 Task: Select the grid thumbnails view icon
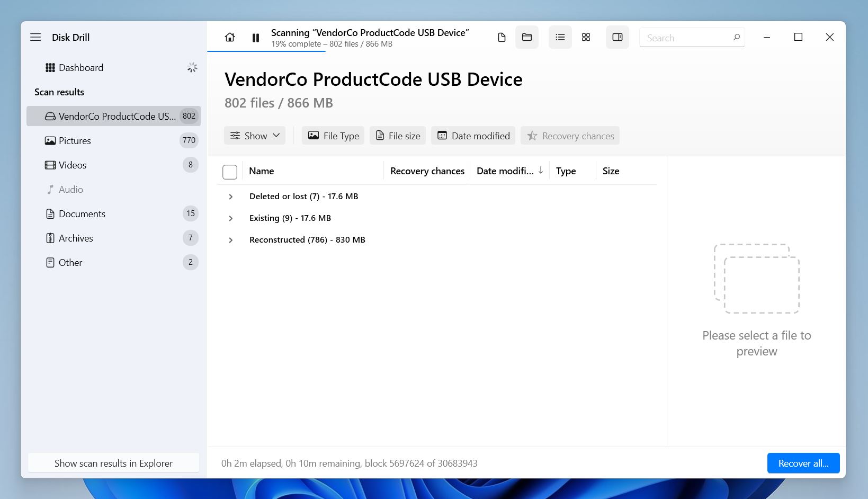[586, 37]
